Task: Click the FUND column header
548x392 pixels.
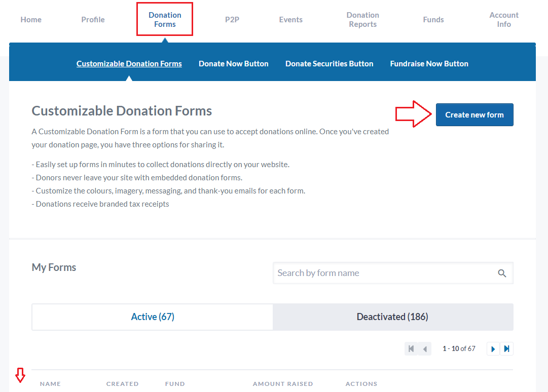Action: coord(175,384)
